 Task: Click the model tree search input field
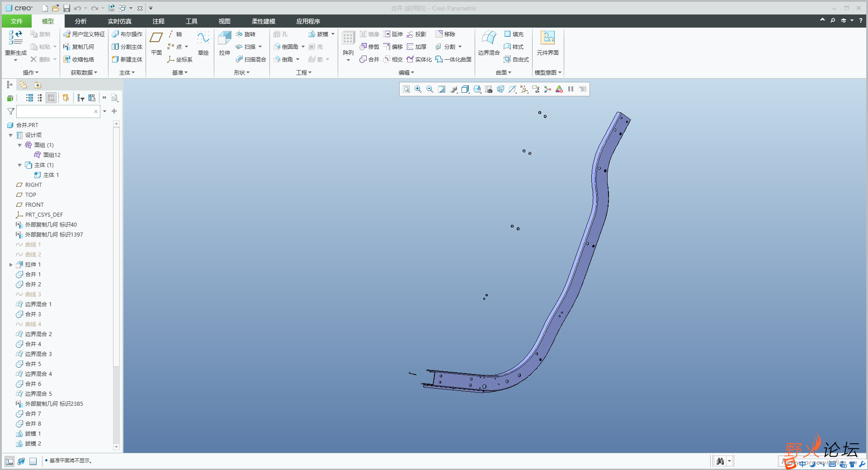click(55, 111)
